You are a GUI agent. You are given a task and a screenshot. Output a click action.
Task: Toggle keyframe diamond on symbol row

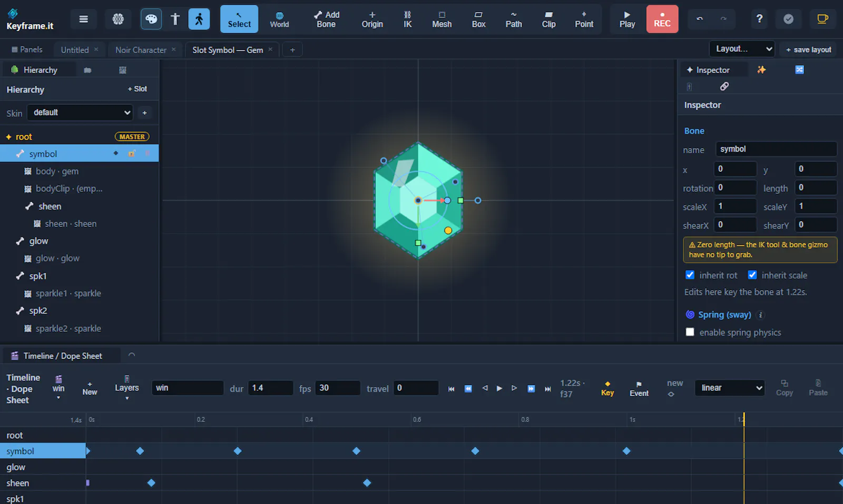(116, 153)
